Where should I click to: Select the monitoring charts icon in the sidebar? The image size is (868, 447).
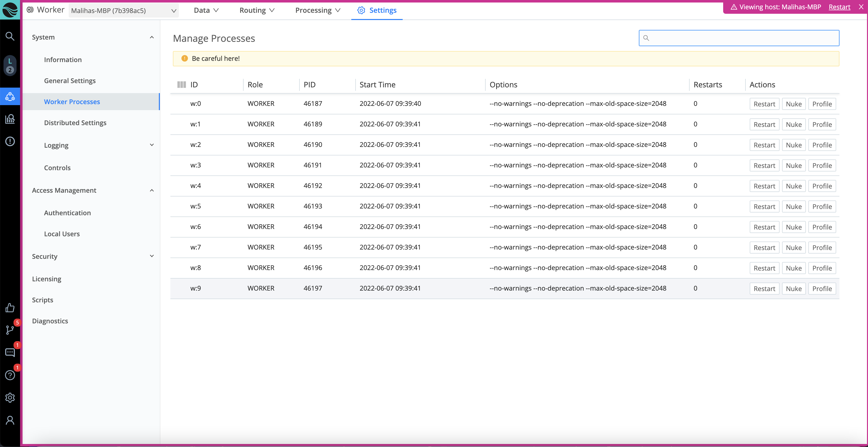tap(10, 119)
